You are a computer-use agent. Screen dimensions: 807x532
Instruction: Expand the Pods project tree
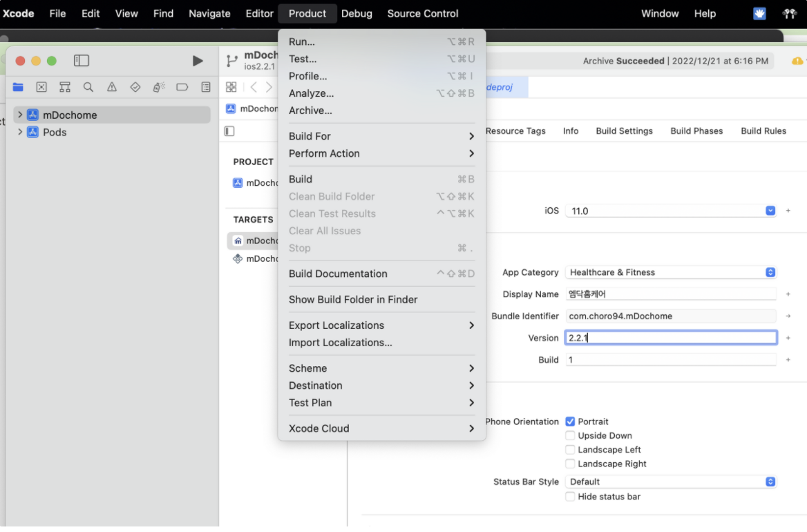tap(20, 132)
